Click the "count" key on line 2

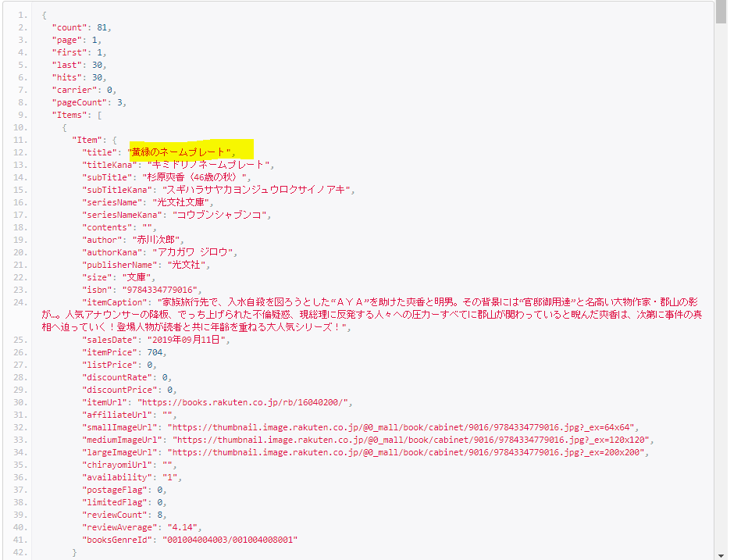(69, 27)
